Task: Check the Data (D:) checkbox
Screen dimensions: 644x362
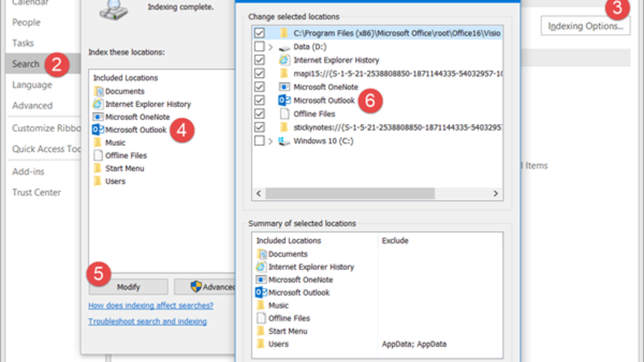Action: click(x=259, y=47)
